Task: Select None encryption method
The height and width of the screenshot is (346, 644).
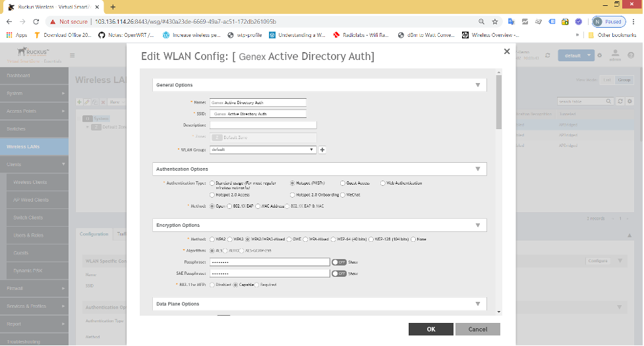Action: tap(413, 239)
